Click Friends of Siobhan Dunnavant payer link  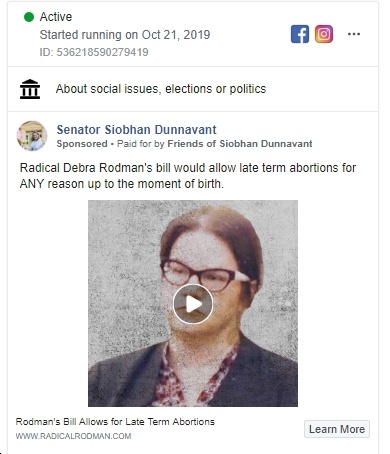pos(240,144)
